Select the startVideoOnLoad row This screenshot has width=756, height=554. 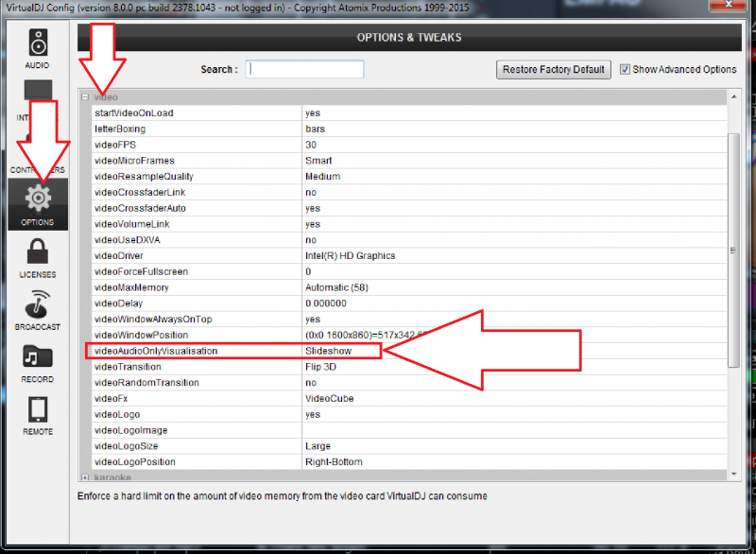[409, 113]
